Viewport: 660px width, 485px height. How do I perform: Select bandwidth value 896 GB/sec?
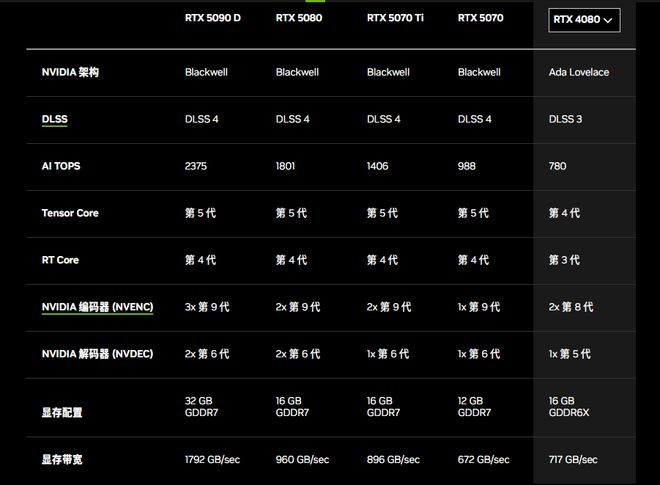[393, 459]
